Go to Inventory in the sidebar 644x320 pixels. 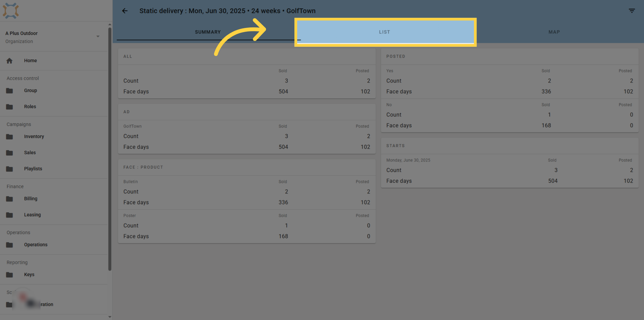click(54, 136)
